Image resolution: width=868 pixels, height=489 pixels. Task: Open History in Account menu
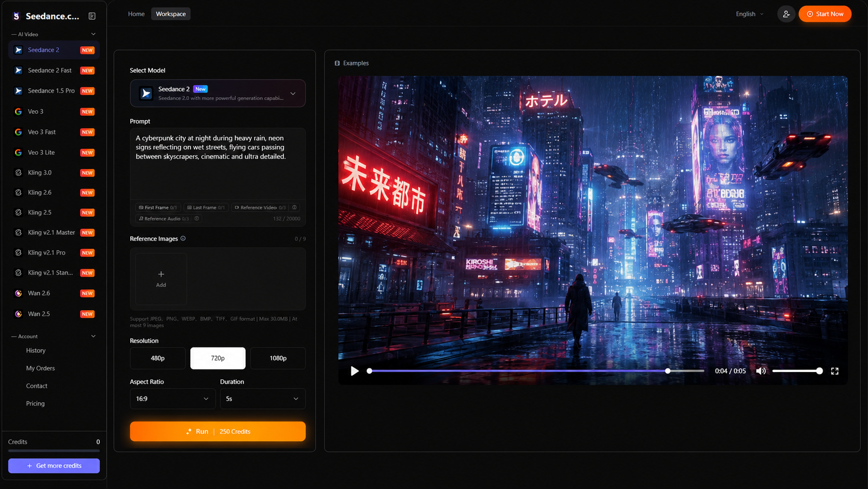[36, 351]
